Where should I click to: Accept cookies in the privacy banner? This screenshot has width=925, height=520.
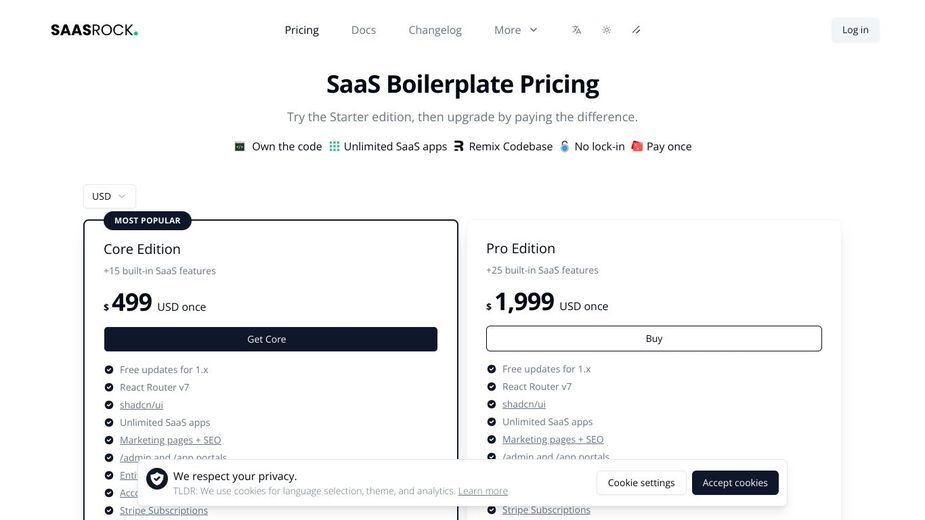(735, 483)
